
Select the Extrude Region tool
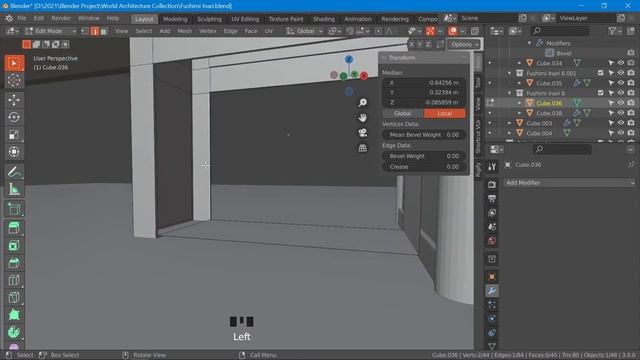pos(14,228)
